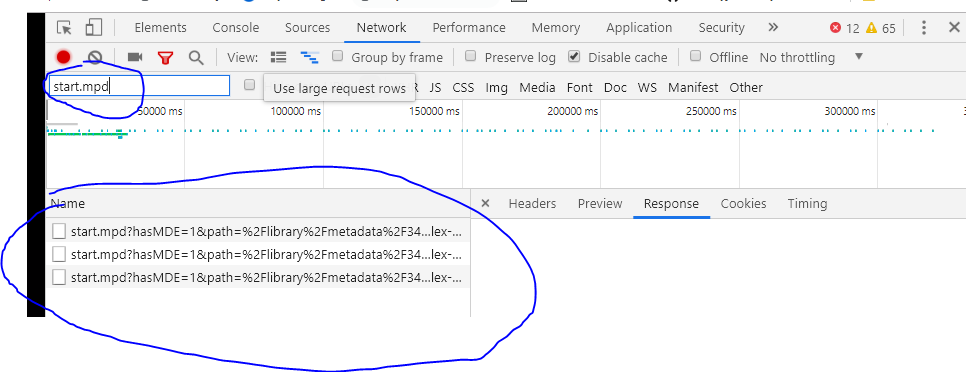This screenshot has width=966, height=372.
Task: Open the Preview detail tab
Action: pyautogui.click(x=600, y=203)
